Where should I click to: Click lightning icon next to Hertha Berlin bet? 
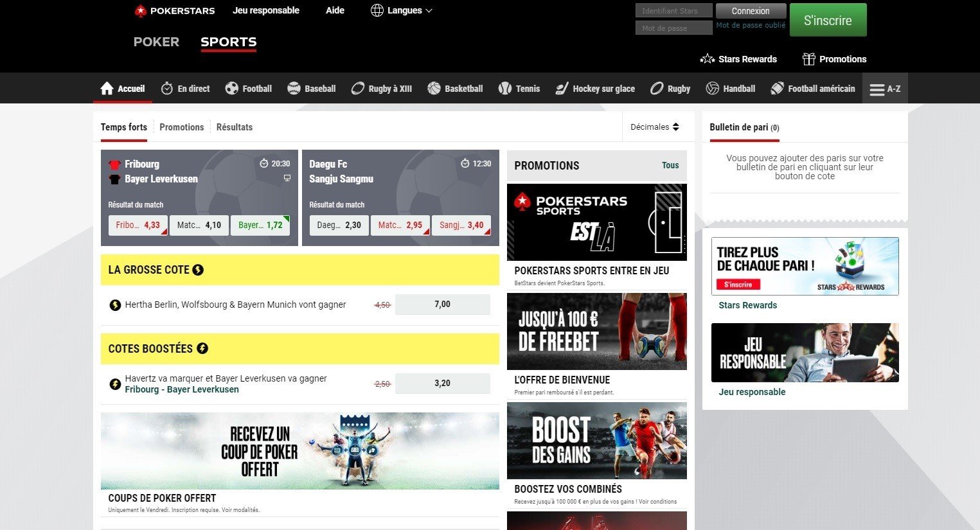point(115,305)
